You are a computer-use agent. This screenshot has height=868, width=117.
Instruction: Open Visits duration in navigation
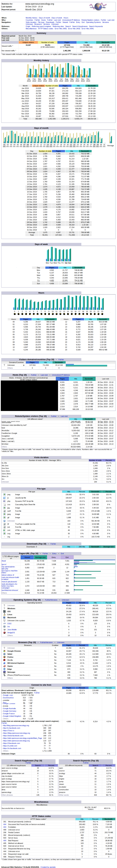click(x=31, y=22)
